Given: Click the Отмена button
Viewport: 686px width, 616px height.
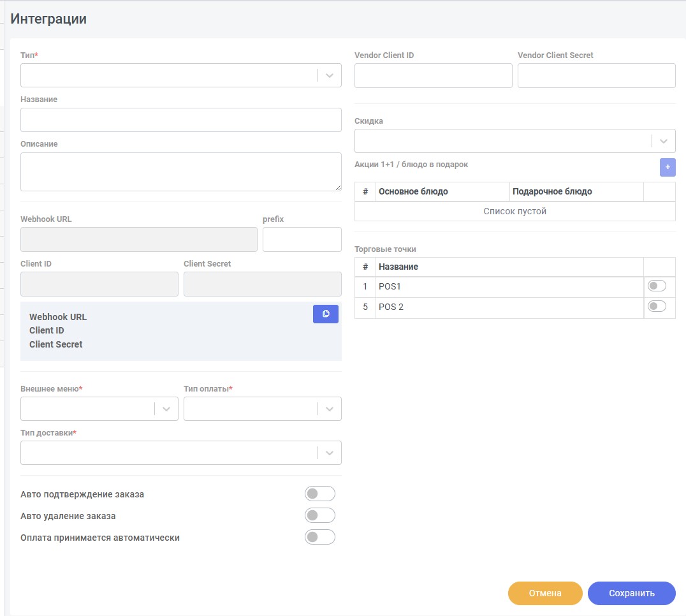Looking at the screenshot, I should [x=545, y=593].
